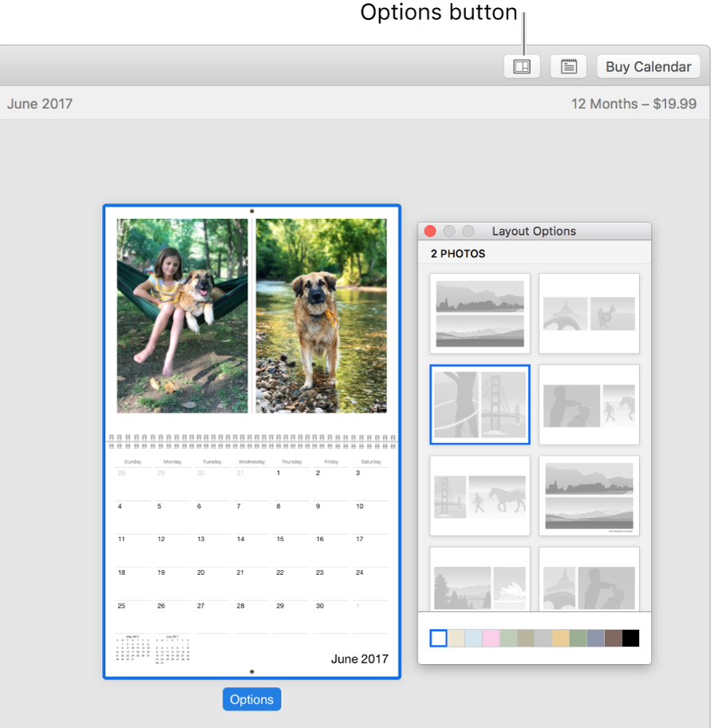Click the selected white color swatch
The height and width of the screenshot is (728, 711).
click(438, 638)
